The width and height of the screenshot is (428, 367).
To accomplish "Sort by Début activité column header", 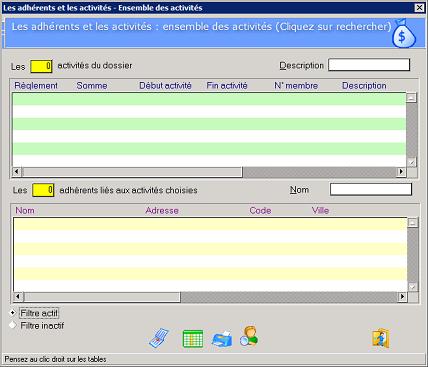I will click(165, 86).
